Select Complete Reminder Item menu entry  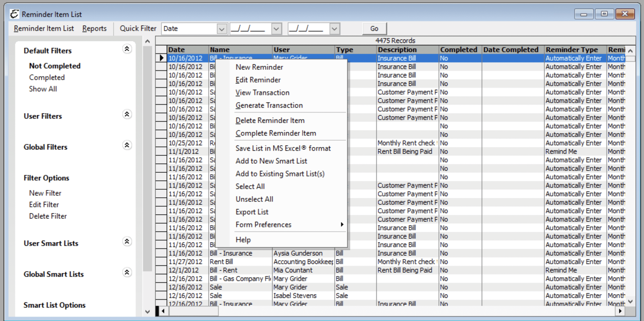(x=275, y=133)
